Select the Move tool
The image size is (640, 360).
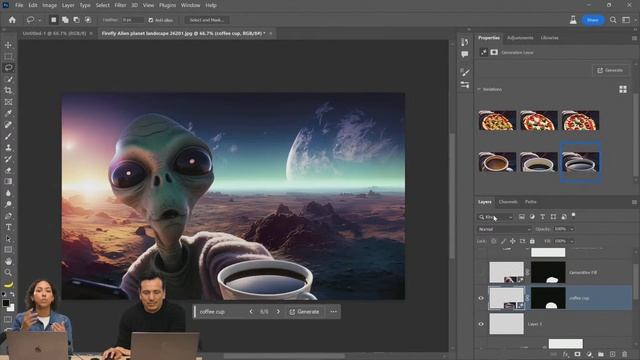8,45
